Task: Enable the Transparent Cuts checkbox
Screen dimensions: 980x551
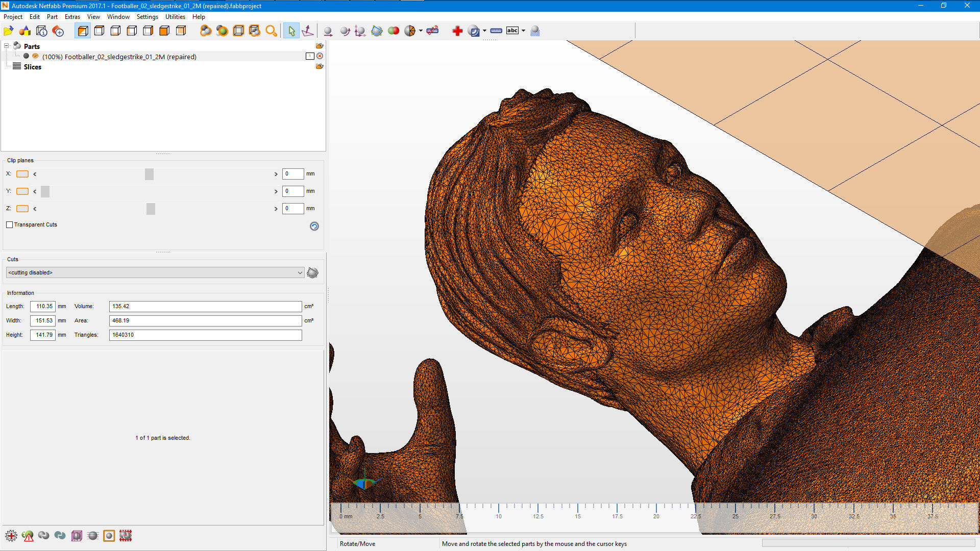Action: point(10,225)
